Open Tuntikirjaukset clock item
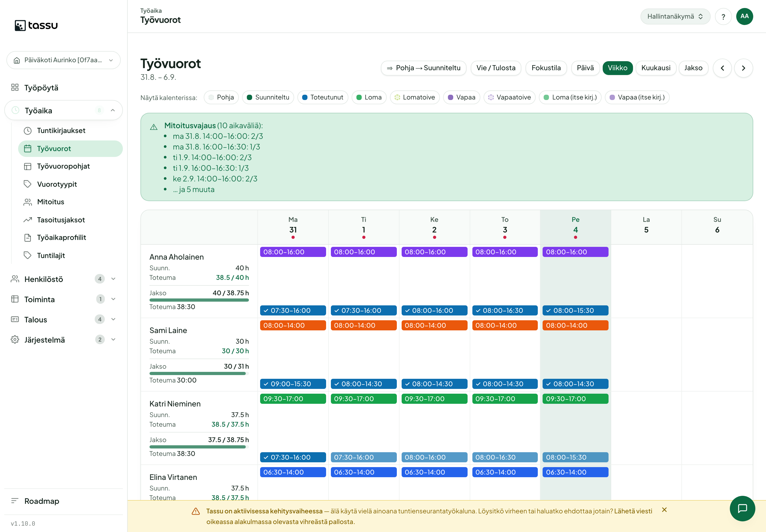 [x=70, y=131]
